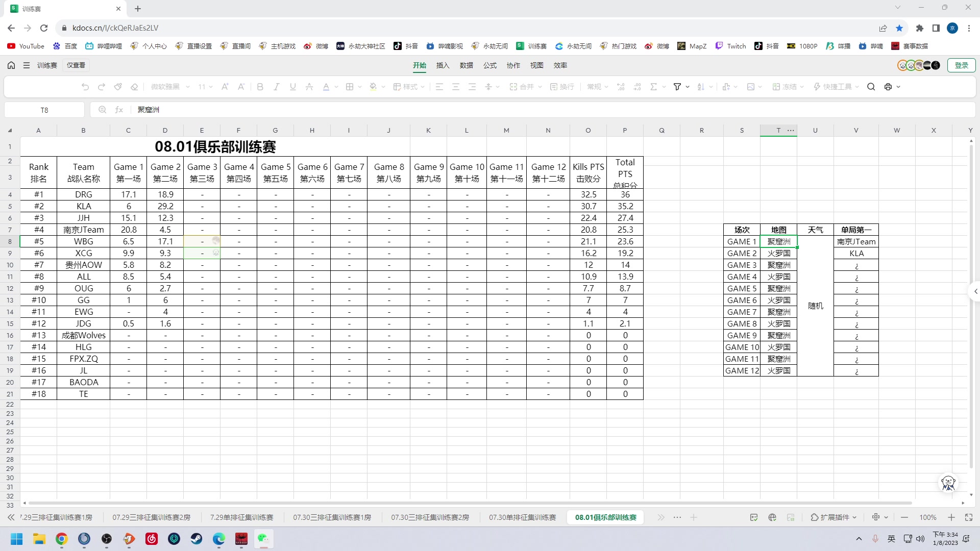Click the 登录 login button
Image resolution: width=980 pixels, height=551 pixels.
click(x=961, y=65)
